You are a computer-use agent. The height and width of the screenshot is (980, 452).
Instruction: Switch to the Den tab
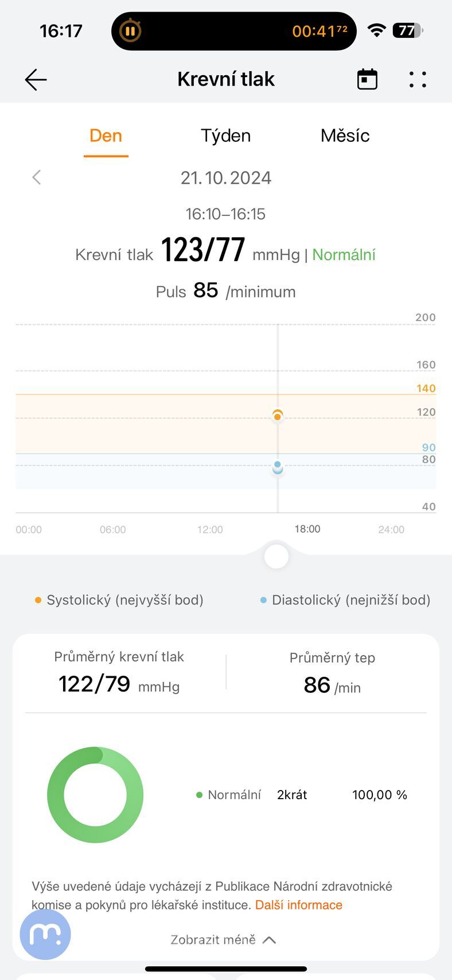[x=106, y=136]
